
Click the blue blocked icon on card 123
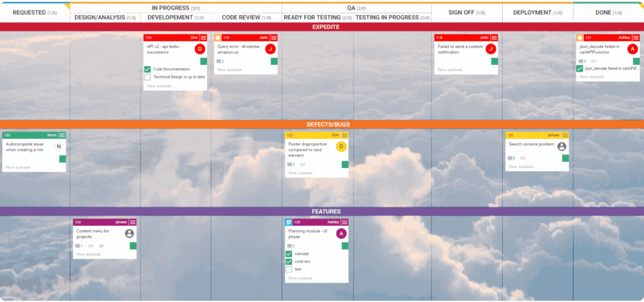289,221
